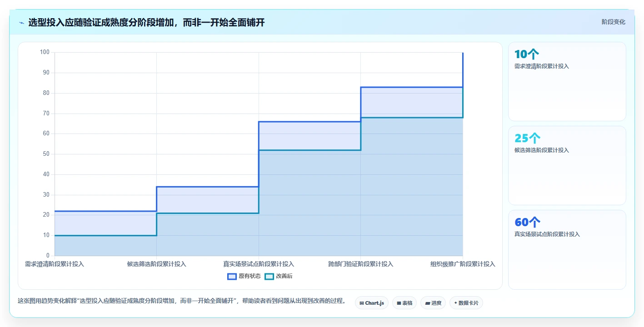
Task: Open the Chart.js chip
Action: pyautogui.click(x=371, y=303)
